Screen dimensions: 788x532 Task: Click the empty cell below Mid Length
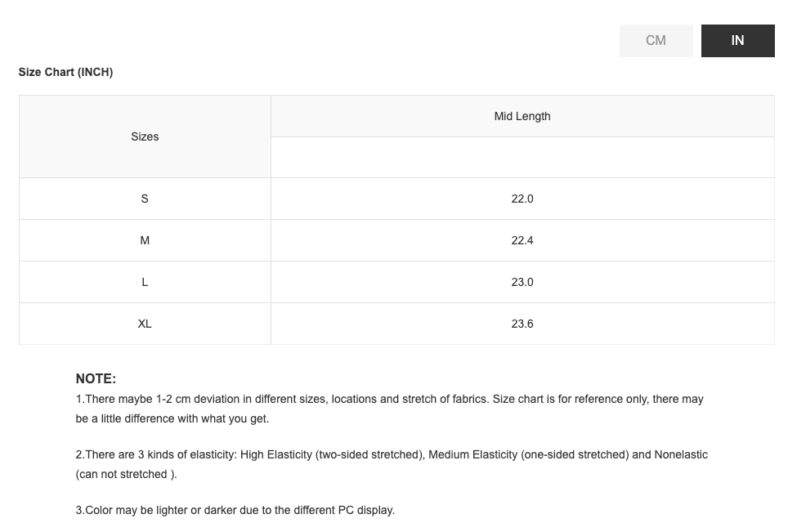(x=522, y=157)
